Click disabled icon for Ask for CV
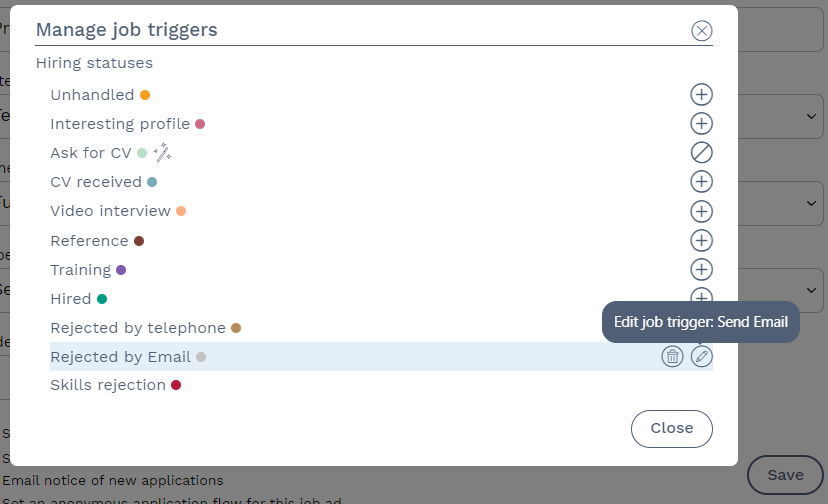This screenshot has height=504, width=828. point(701,153)
